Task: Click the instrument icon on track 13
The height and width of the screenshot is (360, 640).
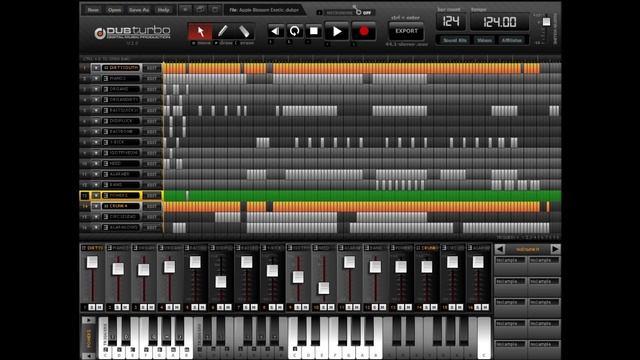Action: (106, 196)
